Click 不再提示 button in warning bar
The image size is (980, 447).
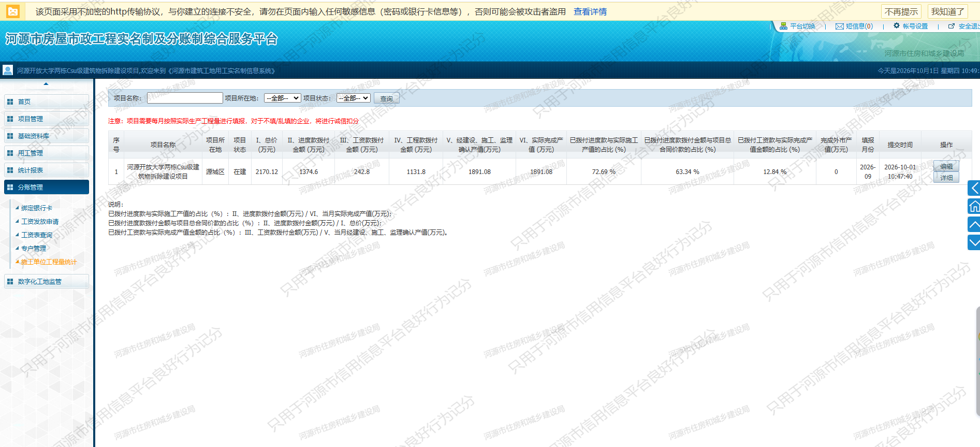tap(901, 11)
